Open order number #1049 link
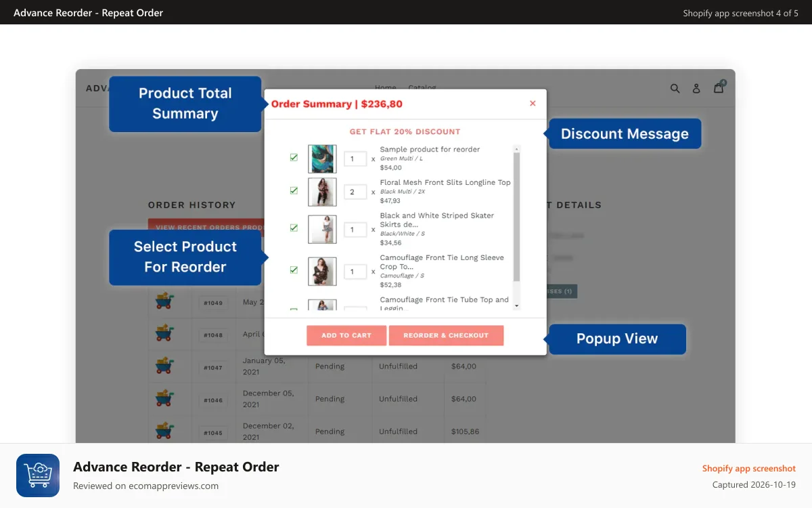This screenshot has height=508, width=812. (x=213, y=303)
